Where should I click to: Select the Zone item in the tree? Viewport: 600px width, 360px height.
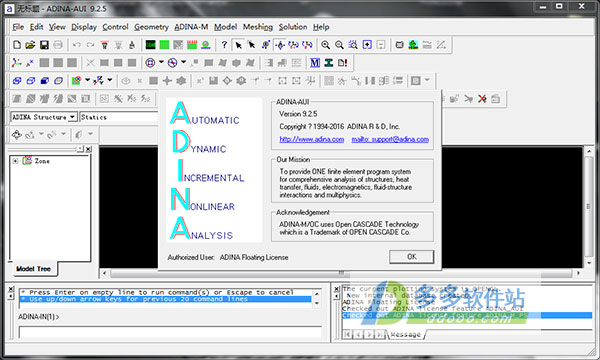tap(42, 161)
